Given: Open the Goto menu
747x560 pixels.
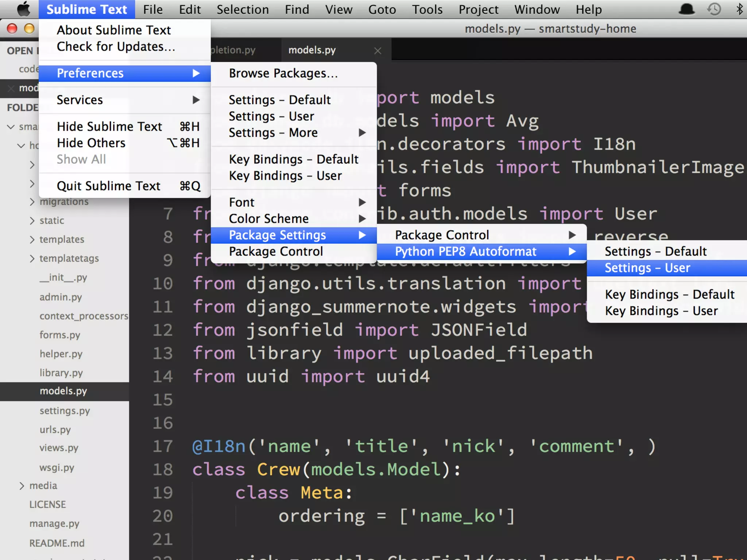Looking at the screenshot, I should [382, 9].
